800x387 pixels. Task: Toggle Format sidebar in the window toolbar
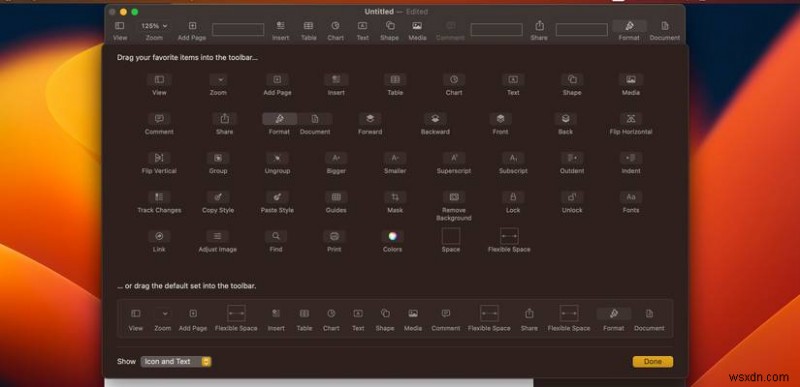coord(629,26)
